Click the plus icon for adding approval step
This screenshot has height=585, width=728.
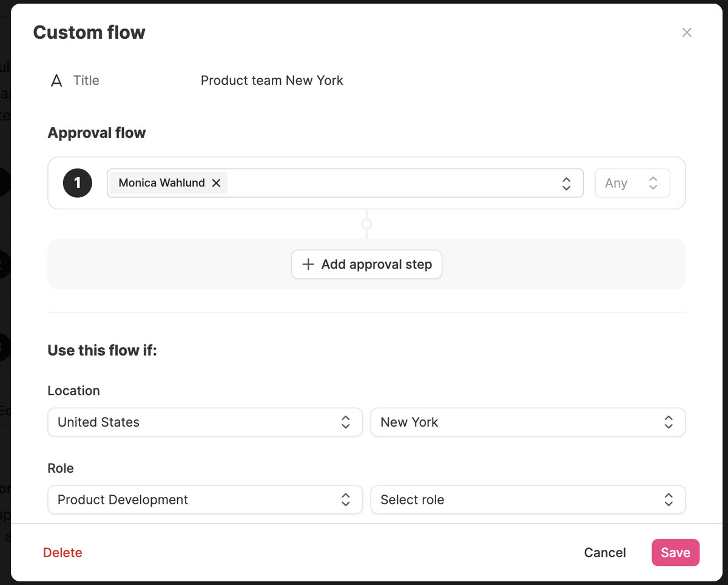point(308,265)
